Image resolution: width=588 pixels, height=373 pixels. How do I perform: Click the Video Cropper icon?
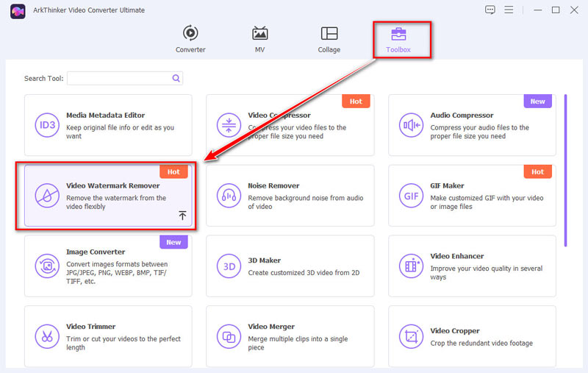(x=411, y=337)
